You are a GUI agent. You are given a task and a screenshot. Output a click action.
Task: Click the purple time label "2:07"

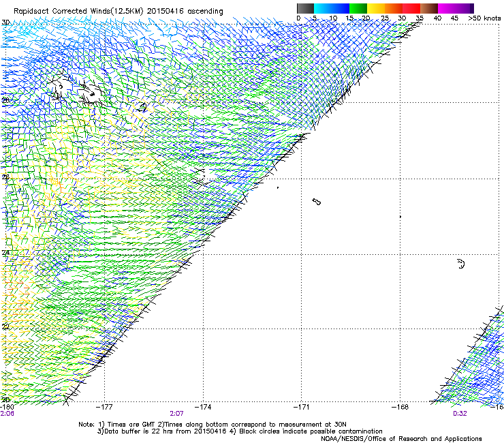coord(177,414)
